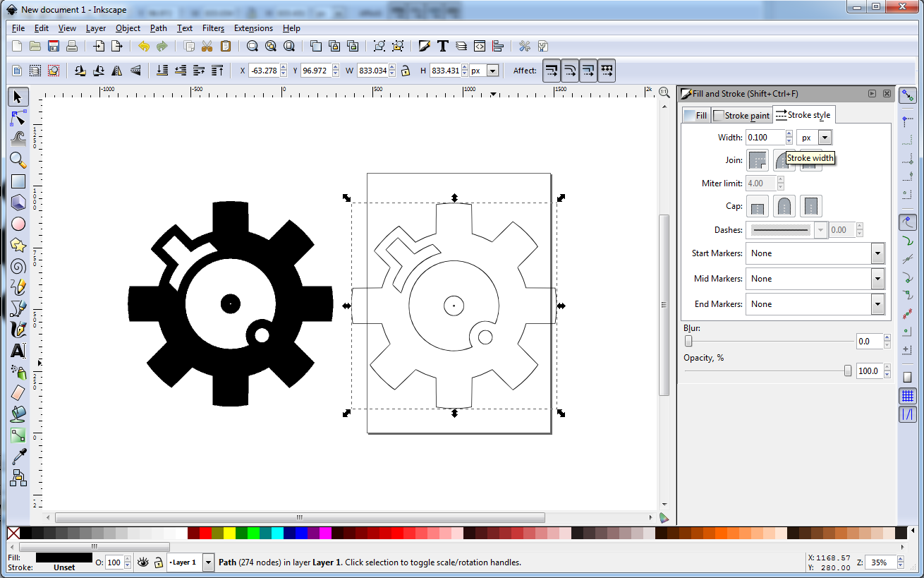Open the Start Markers dropdown

click(877, 253)
